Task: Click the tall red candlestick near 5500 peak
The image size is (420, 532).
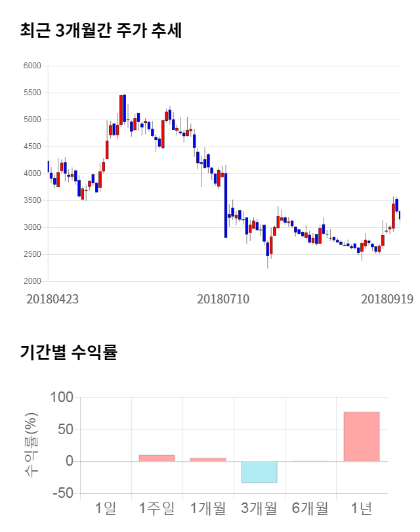Action: click(x=121, y=110)
